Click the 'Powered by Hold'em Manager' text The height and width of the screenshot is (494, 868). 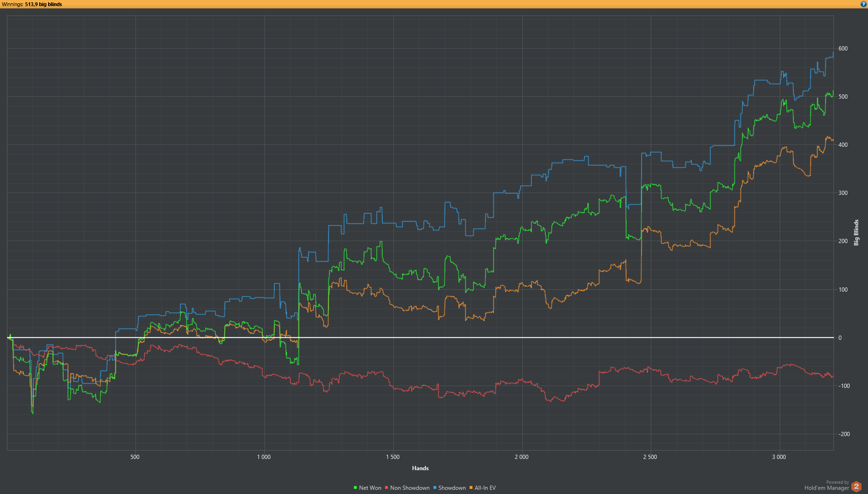pos(826,486)
